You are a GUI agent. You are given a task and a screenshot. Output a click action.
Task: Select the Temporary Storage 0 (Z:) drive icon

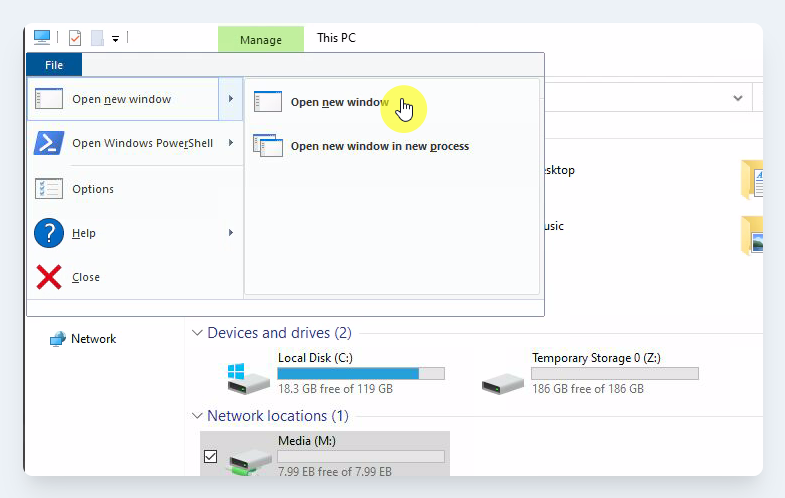[x=503, y=384]
